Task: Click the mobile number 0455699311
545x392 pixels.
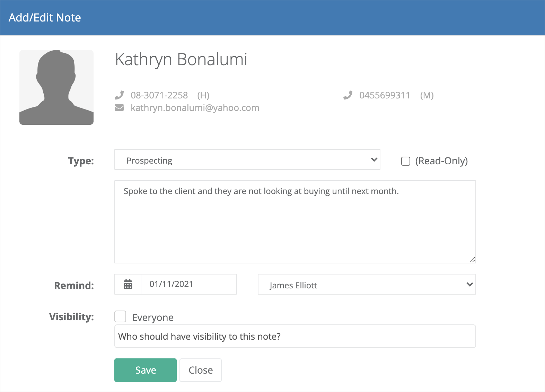Action: tap(385, 95)
